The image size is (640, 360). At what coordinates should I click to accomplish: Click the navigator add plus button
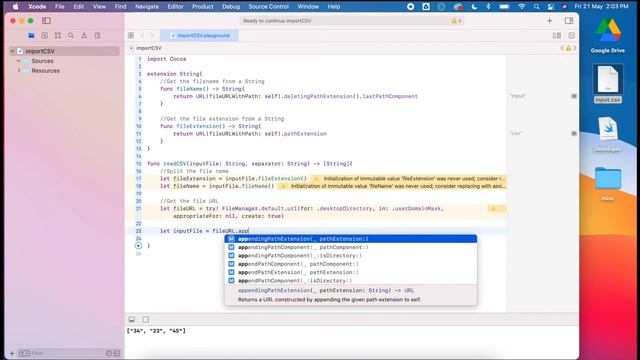12,353
